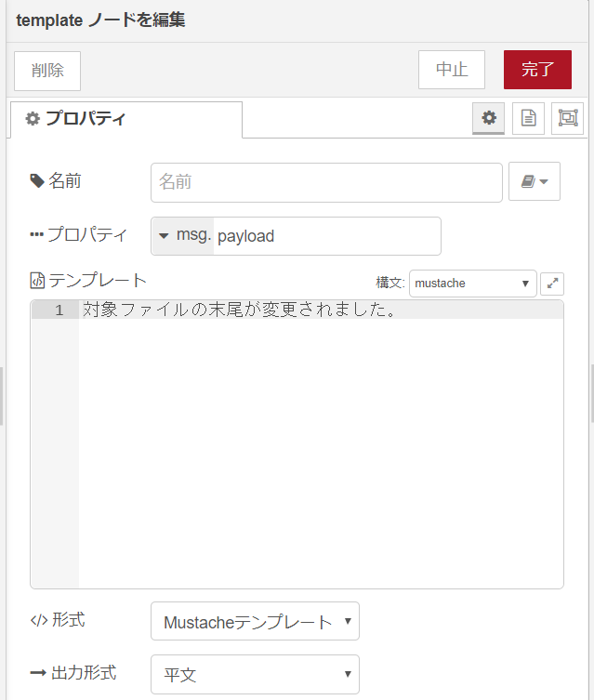Viewport: 594px width, 700px height.
Task: Open the name field language dropdown
Action: coord(535,181)
